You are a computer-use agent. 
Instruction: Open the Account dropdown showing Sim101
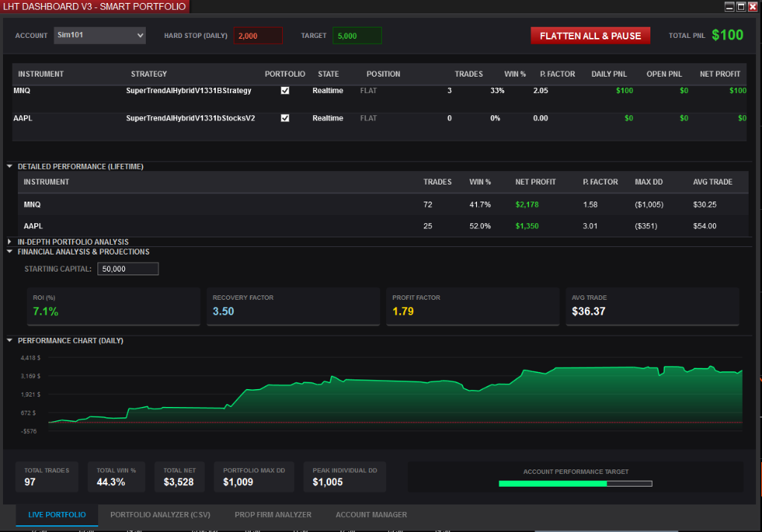[x=100, y=36]
